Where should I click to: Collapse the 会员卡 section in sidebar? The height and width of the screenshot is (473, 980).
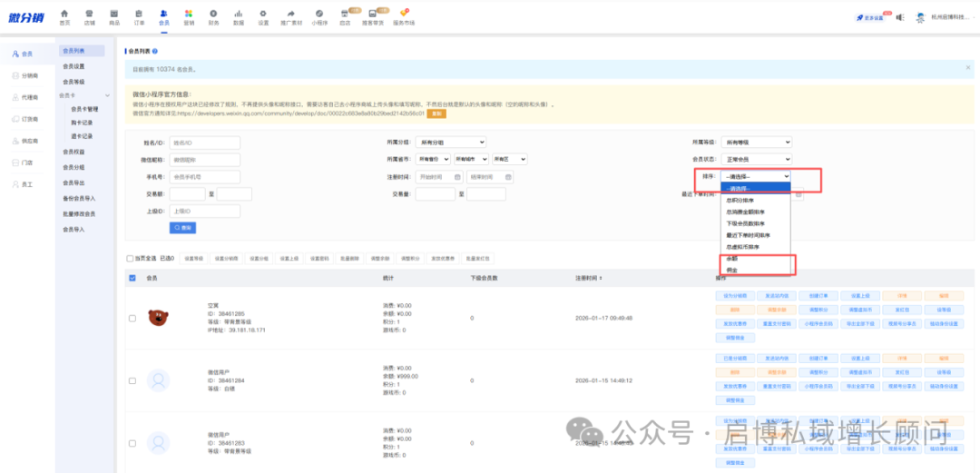pyautogui.click(x=107, y=94)
